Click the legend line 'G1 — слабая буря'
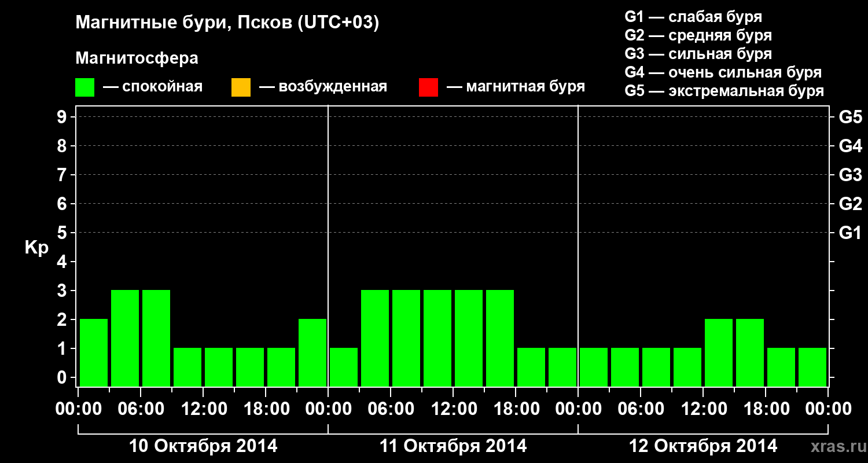868x463 pixels. point(693,17)
